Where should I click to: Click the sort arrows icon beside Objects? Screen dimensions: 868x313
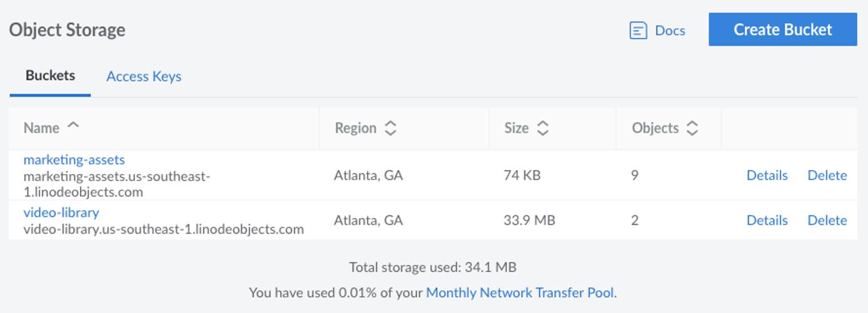(692, 128)
